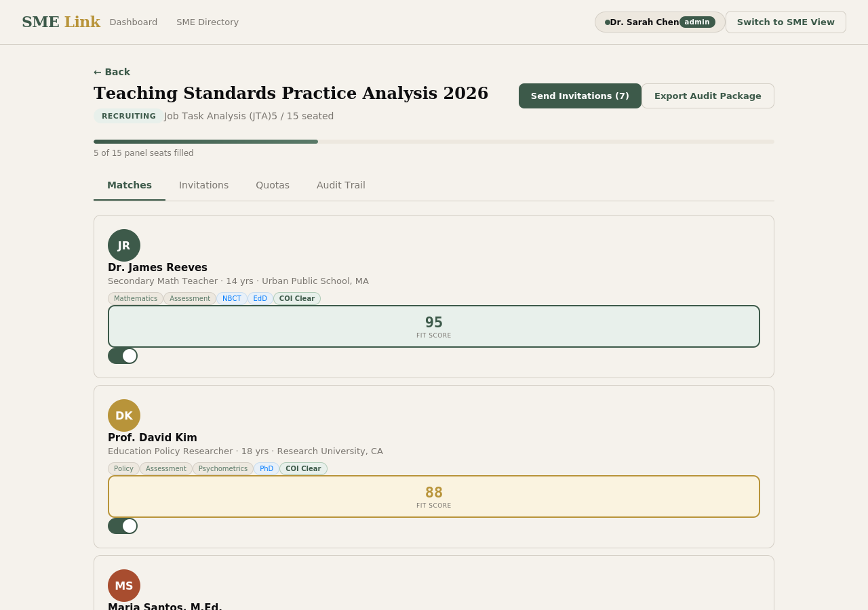Toggle selection switch for Dr. James Reeves
The width and height of the screenshot is (868, 610).
(123, 354)
